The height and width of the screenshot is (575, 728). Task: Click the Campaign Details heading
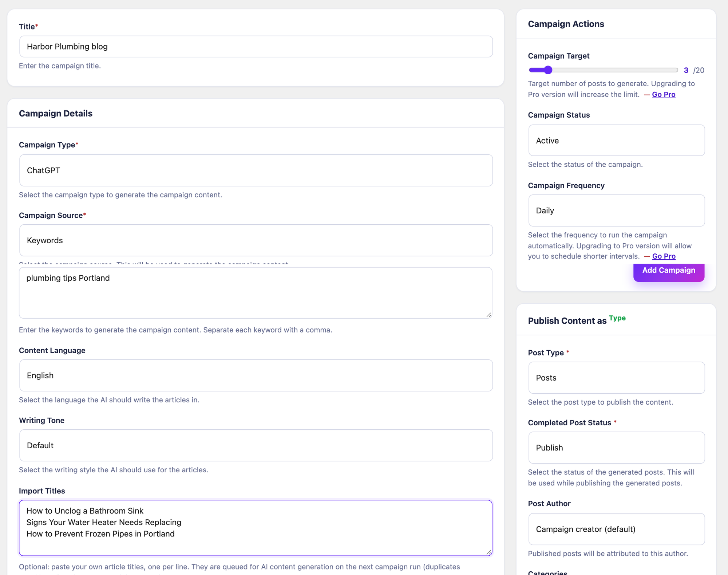point(56,113)
